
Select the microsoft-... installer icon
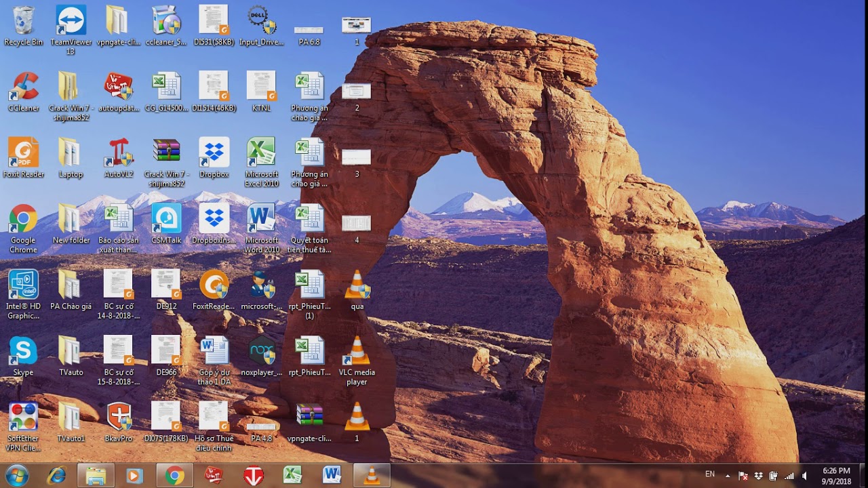coord(261,290)
